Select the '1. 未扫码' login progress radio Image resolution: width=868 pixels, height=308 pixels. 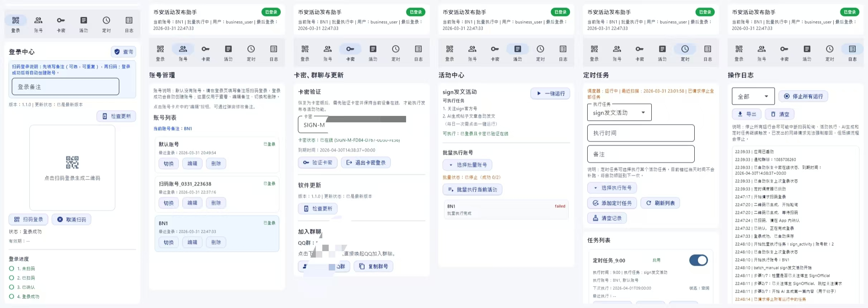11,268
